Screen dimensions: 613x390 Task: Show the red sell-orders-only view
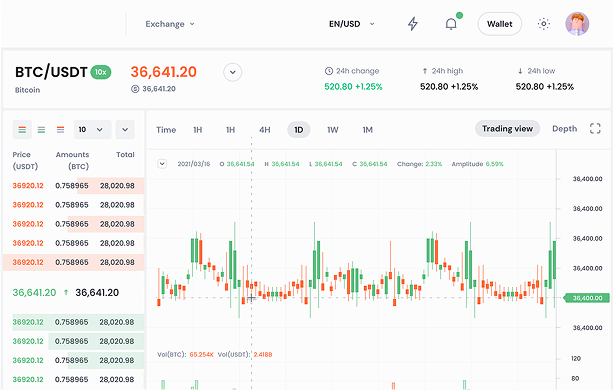pos(60,130)
